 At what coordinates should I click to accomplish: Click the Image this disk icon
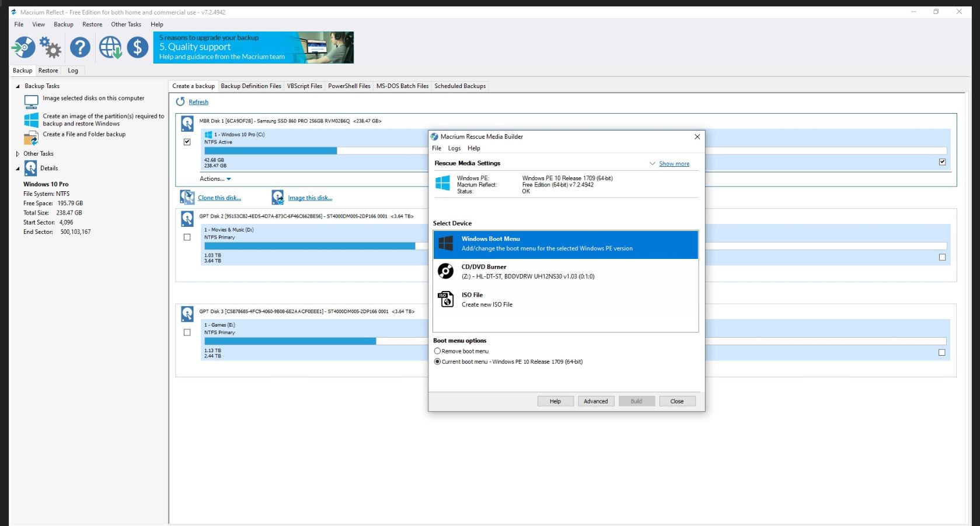point(278,197)
